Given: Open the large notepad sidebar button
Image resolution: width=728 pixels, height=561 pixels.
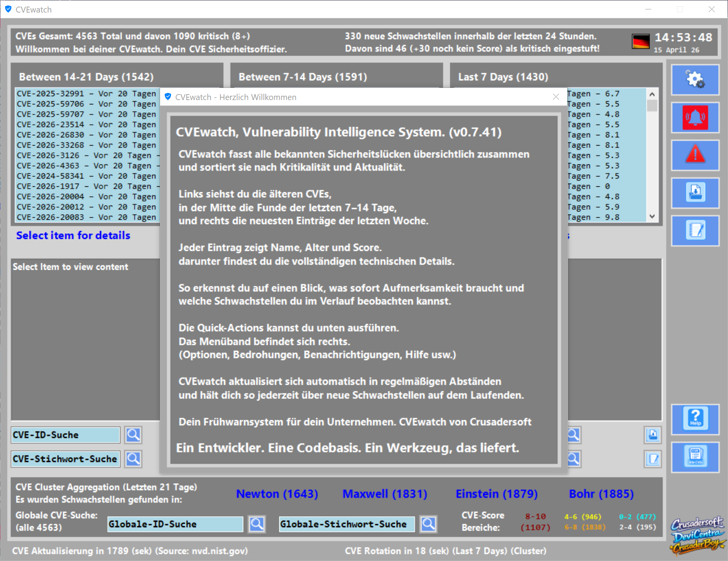Looking at the screenshot, I should pyautogui.click(x=695, y=231).
